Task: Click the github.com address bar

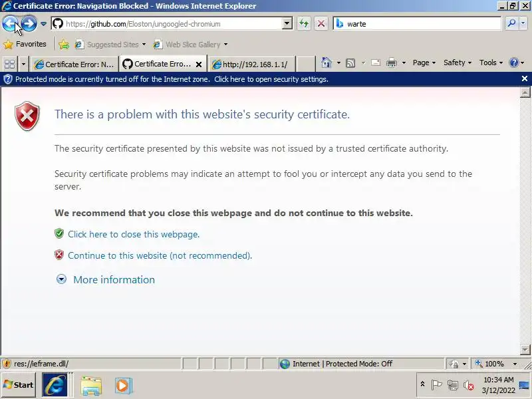Action: coord(173,24)
